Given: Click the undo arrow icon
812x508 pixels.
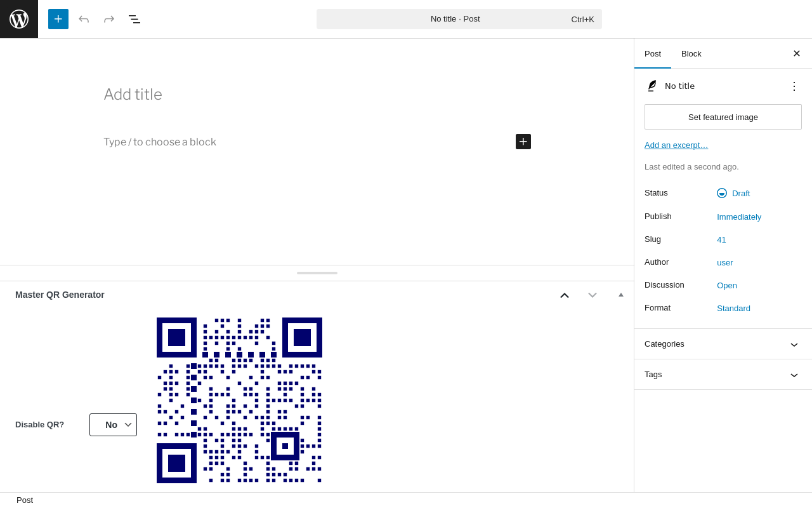Looking at the screenshot, I should pyautogui.click(x=84, y=19).
